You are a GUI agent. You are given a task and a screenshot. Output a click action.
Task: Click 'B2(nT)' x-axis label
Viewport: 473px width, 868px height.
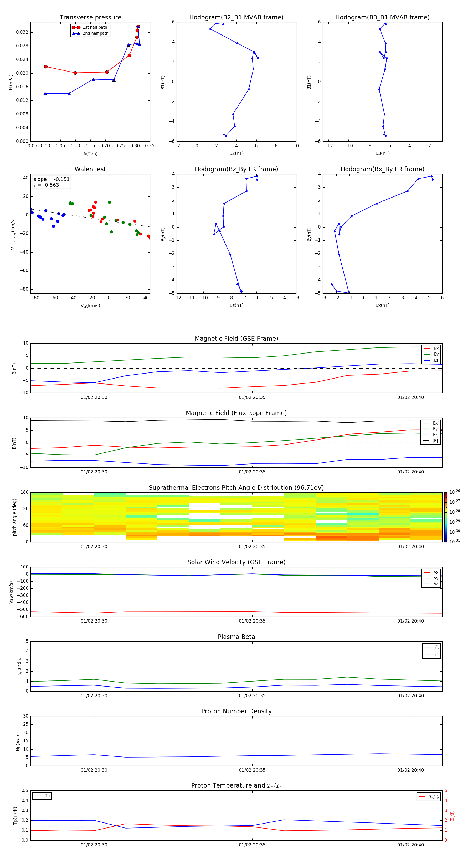point(236,153)
